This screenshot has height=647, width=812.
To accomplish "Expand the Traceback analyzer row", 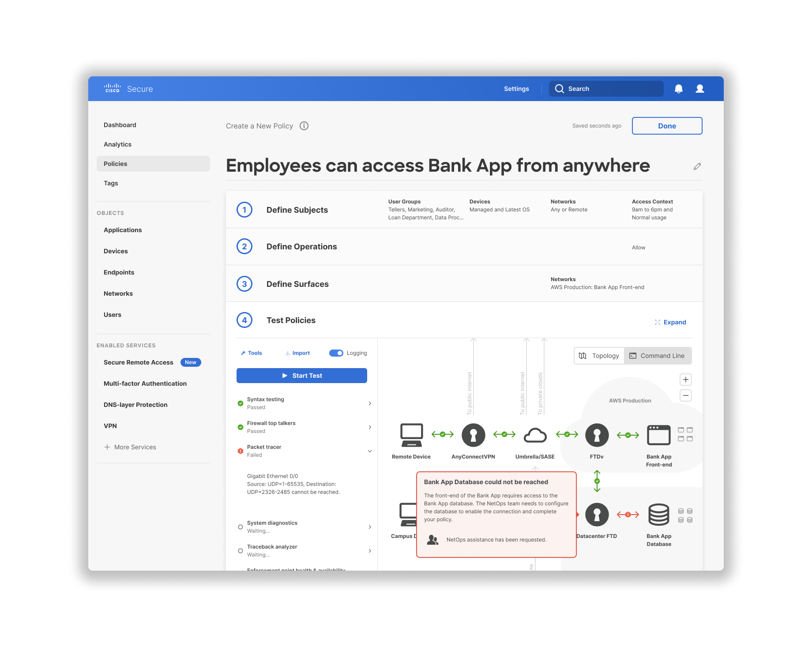I will [x=370, y=551].
